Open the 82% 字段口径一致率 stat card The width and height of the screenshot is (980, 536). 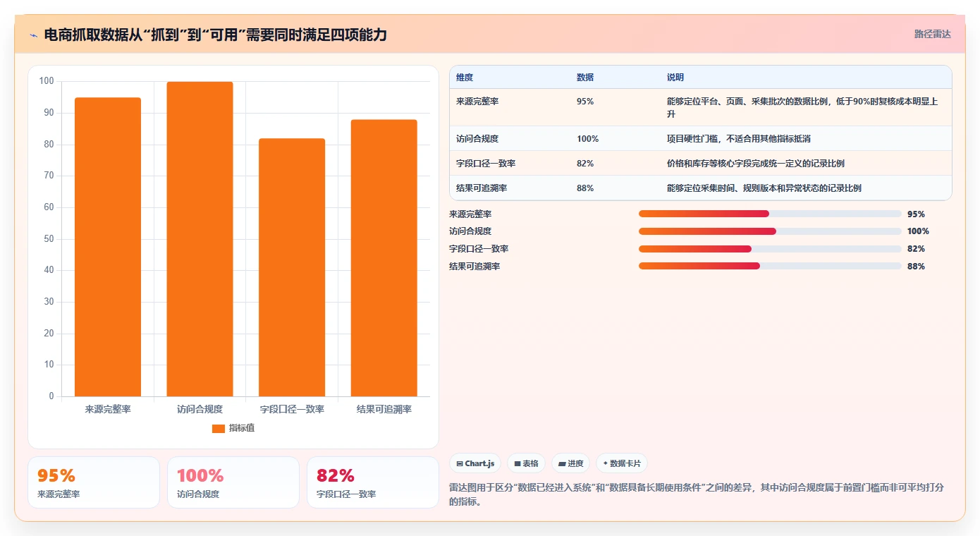point(373,482)
